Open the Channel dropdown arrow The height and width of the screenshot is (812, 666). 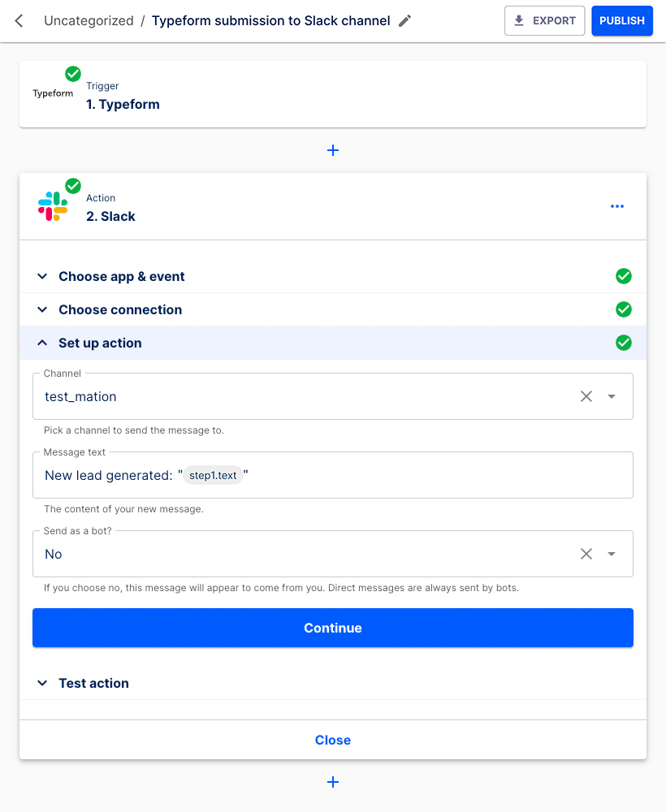coord(612,396)
